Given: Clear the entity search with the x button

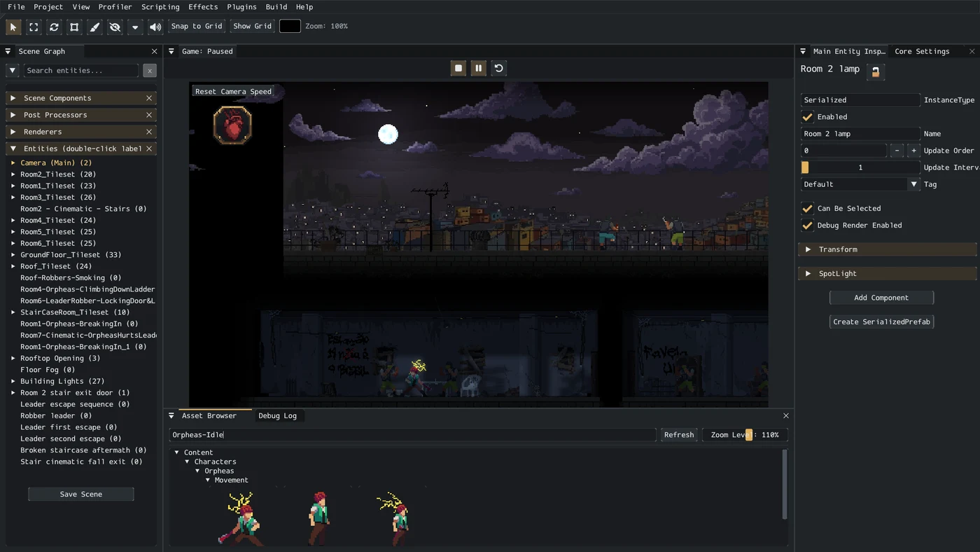Looking at the screenshot, I should pyautogui.click(x=150, y=70).
